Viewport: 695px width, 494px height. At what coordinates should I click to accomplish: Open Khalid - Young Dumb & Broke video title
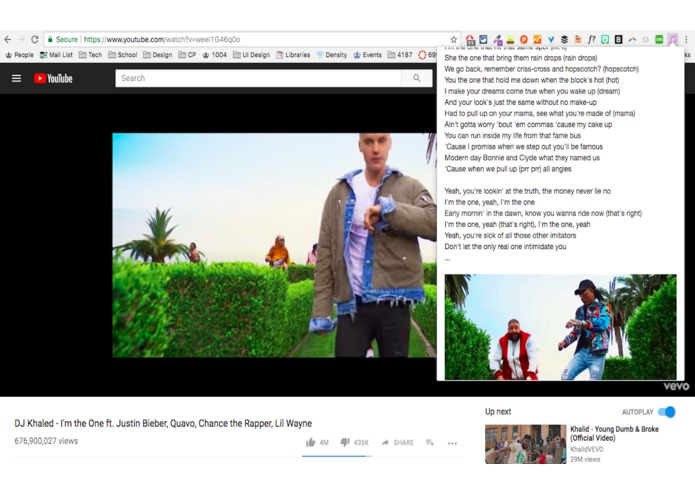pos(614,433)
